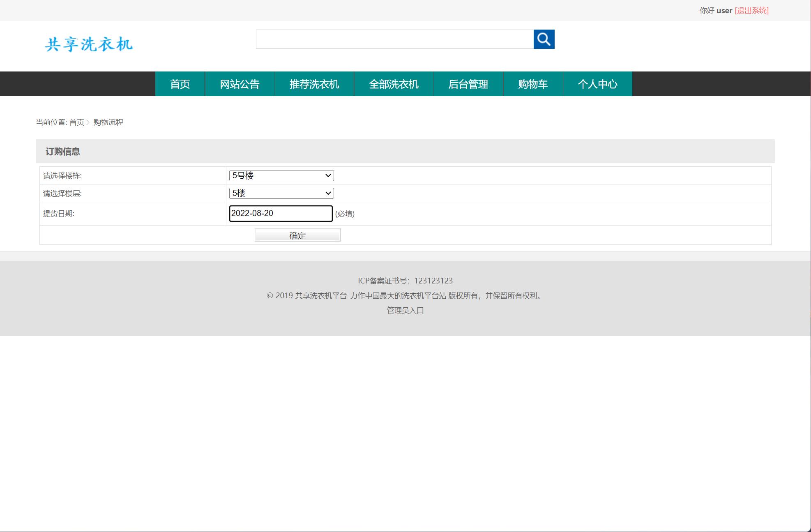The width and height of the screenshot is (811, 532).
Task: Click the 订购信息 section header
Action: [63, 152]
